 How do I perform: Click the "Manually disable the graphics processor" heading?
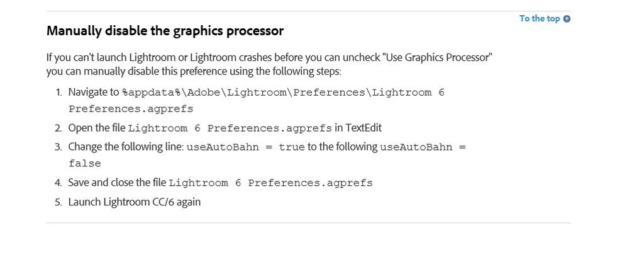click(x=165, y=31)
